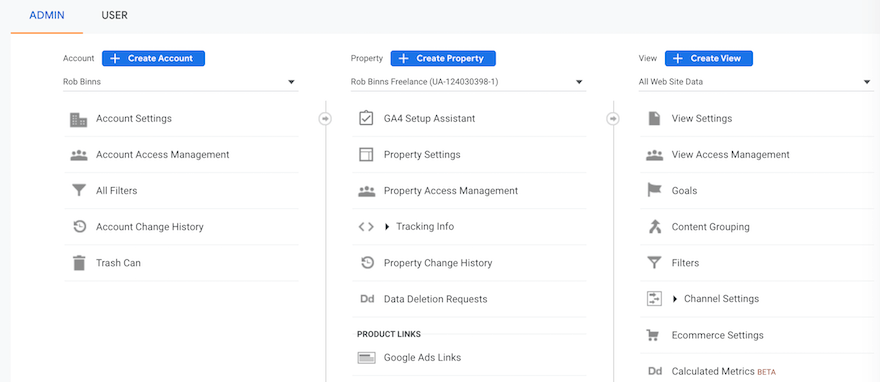Click the Create Account button
This screenshot has width=880, height=382.
pyautogui.click(x=153, y=58)
